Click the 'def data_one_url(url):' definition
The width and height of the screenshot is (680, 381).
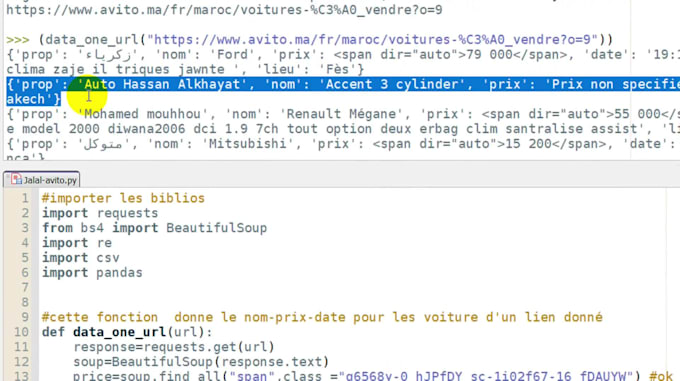tap(127, 332)
